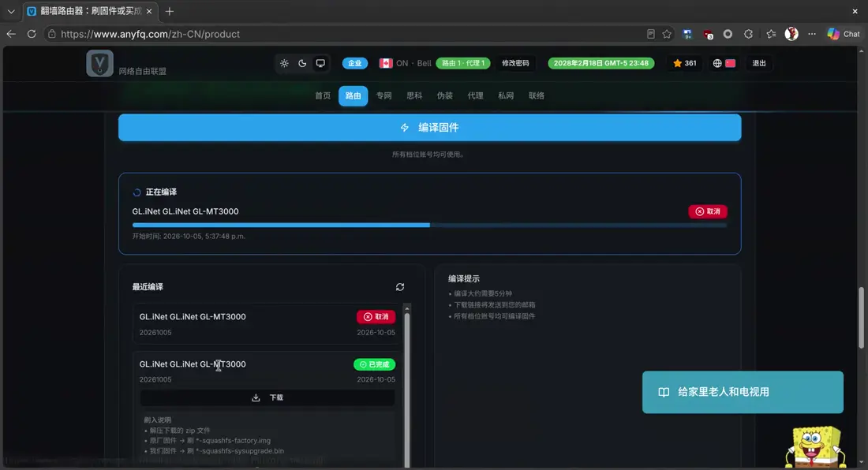Open the 首页 nav tab
Screen dimensions: 868x470
(323, 95)
